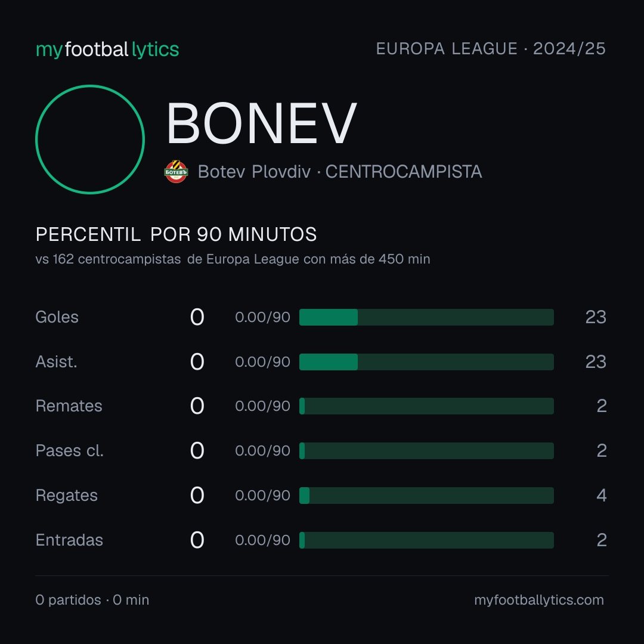Click the Percentil por 90 minutos heading
644x644 pixels.
pyautogui.click(x=176, y=234)
